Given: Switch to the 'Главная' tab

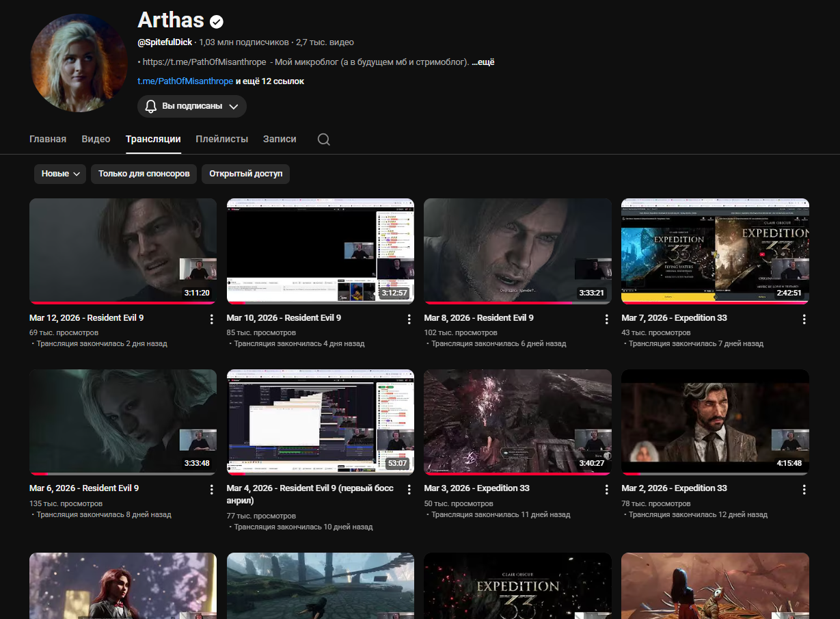Looking at the screenshot, I should pyautogui.click(x=48, y=139).
